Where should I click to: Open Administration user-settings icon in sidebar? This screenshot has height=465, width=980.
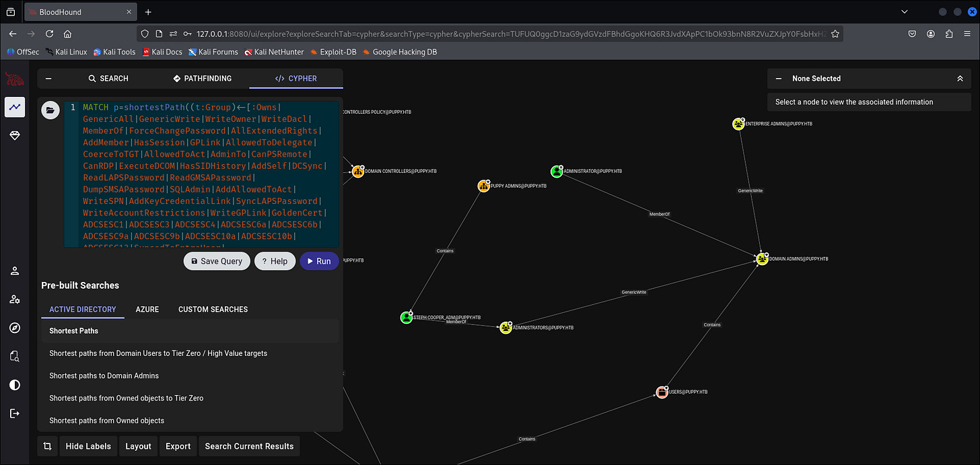[x=15, y=299]
